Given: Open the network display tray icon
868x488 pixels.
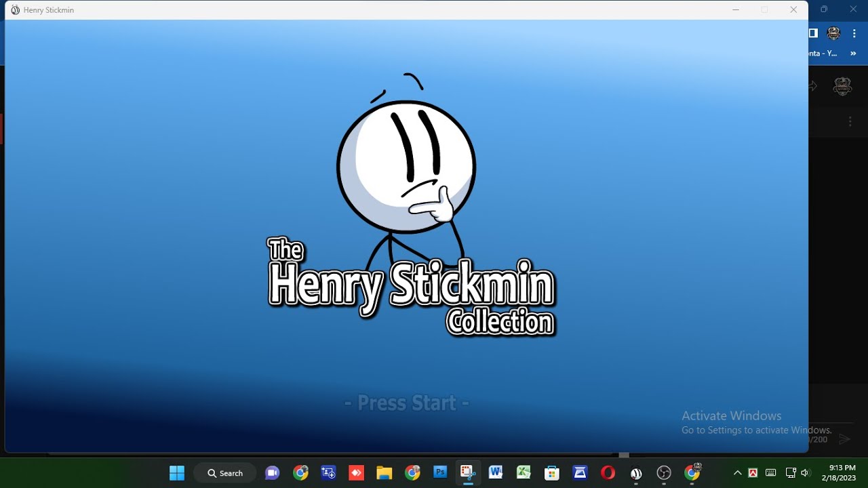Looking at the screenshot, I should (x=790, y=473).
